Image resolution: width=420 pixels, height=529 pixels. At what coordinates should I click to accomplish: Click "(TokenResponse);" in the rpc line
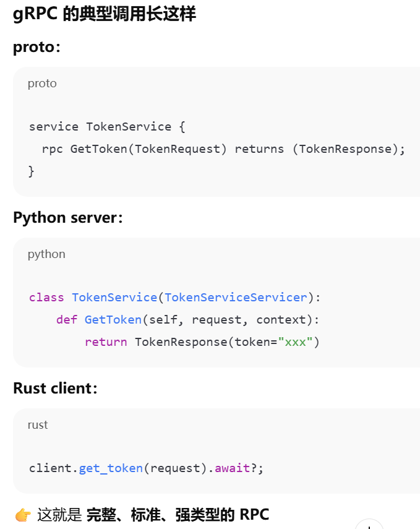349,148
